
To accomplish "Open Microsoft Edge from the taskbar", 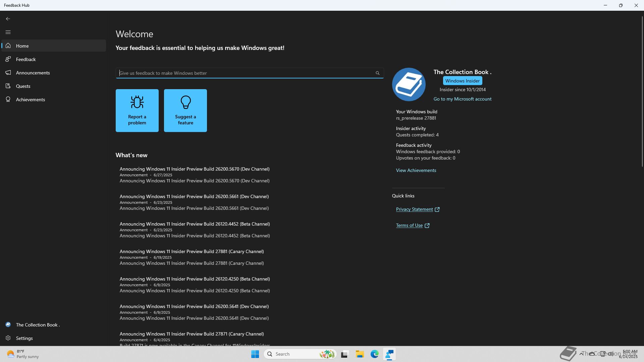I will click(374, 354).
